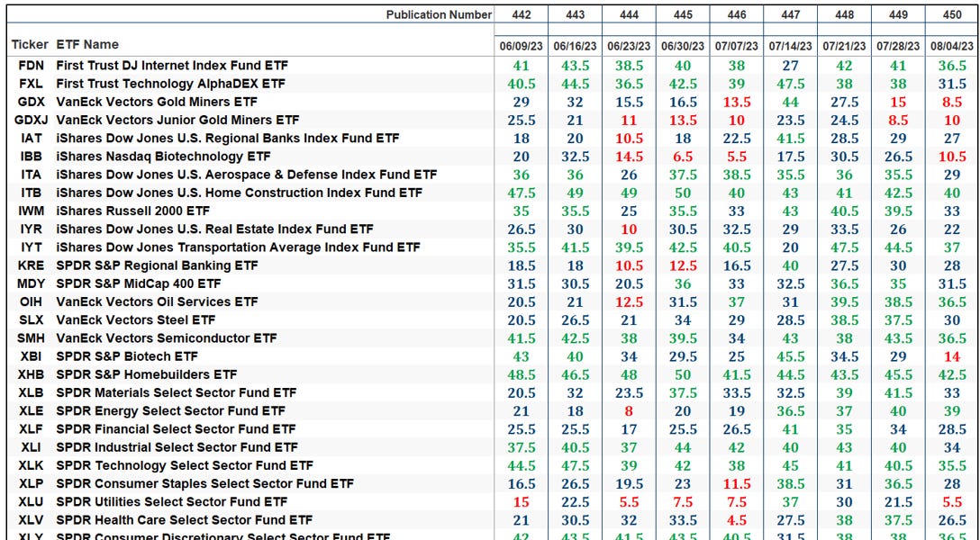Click SPDR Industrial Select Sector Fund ETF

point(177,447)
